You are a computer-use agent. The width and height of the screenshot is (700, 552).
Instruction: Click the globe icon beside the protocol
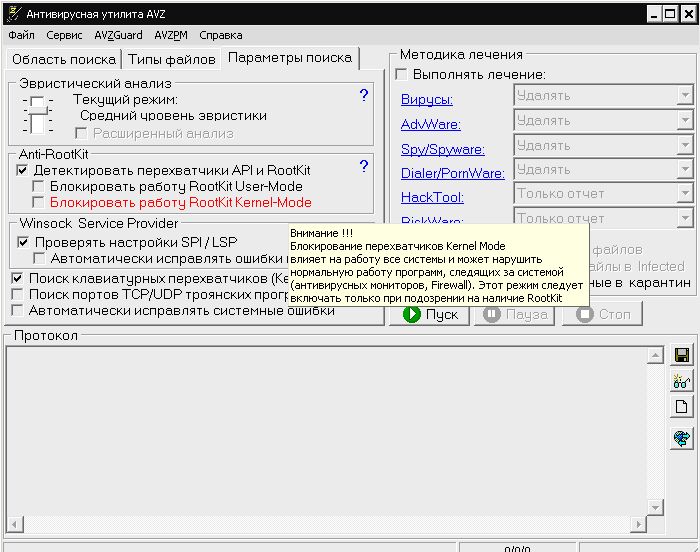[681, 438]
